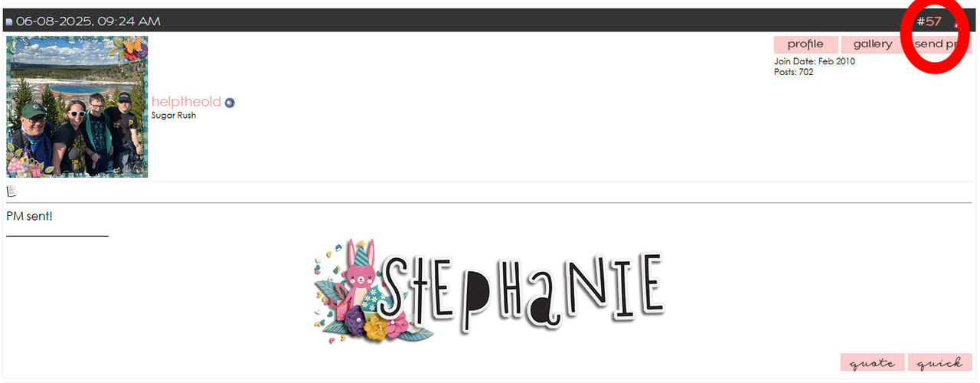Image resolution: width=980 pixels, height=383 pixels.
Task: Click the paper post icon above the message
Action: 11,191
